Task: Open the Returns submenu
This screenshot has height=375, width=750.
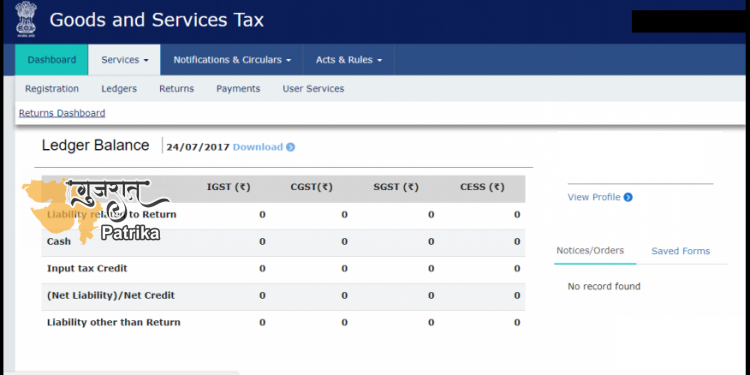Action: pyautogui.click(x=176, y=88)
